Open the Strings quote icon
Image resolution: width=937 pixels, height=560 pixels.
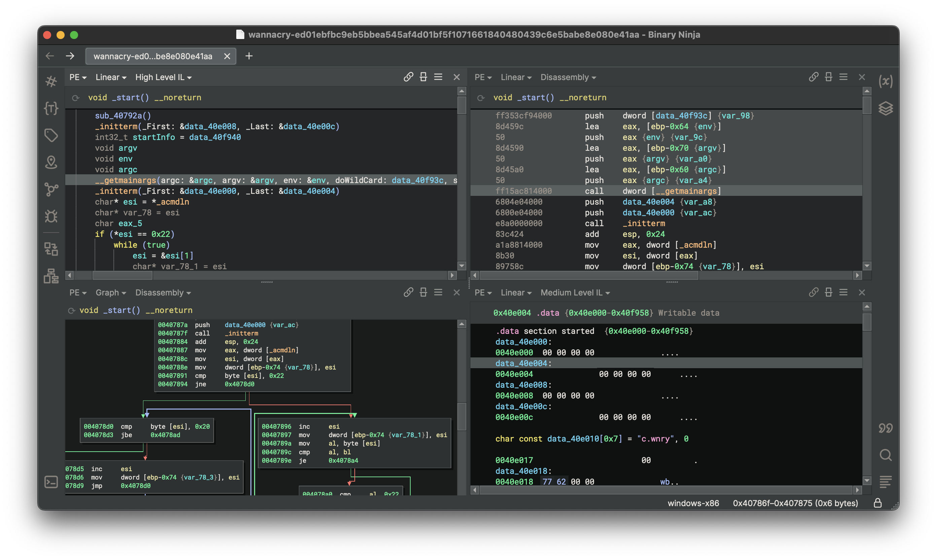(885, 428)
